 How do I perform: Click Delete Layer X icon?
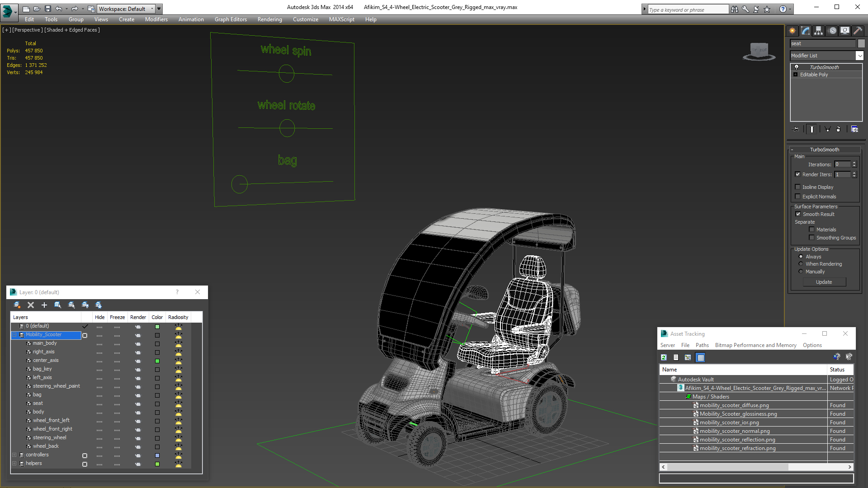pyautogui.click(x=31, y=305)
